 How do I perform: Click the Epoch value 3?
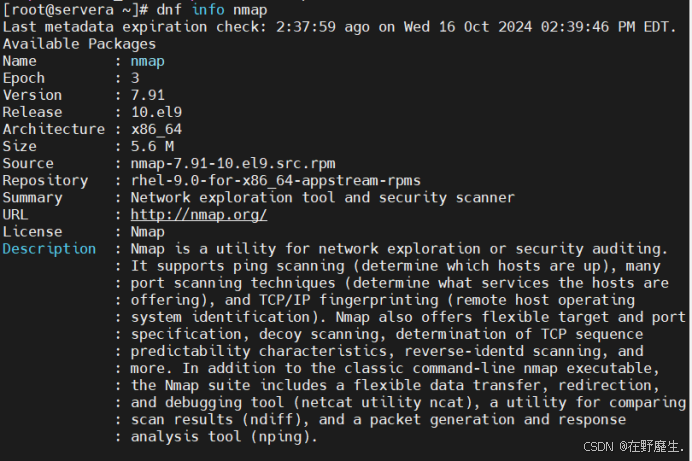point(135,78)
